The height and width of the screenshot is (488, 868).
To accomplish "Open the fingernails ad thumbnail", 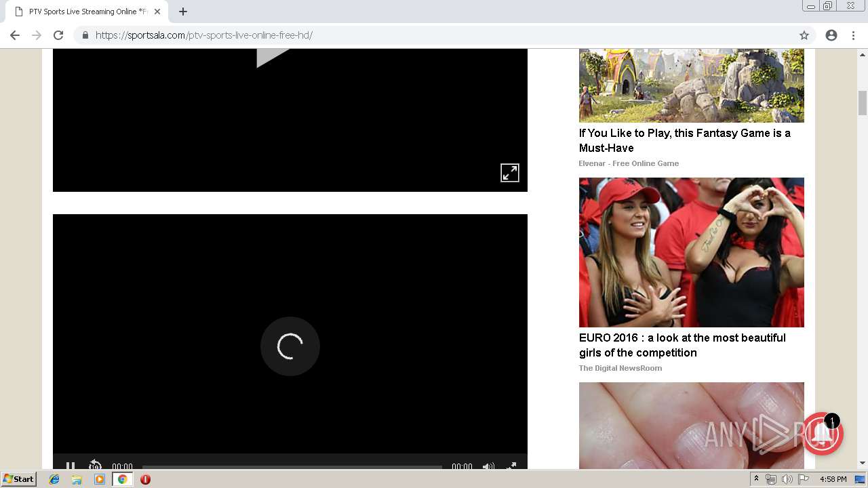I will point(692,426).
